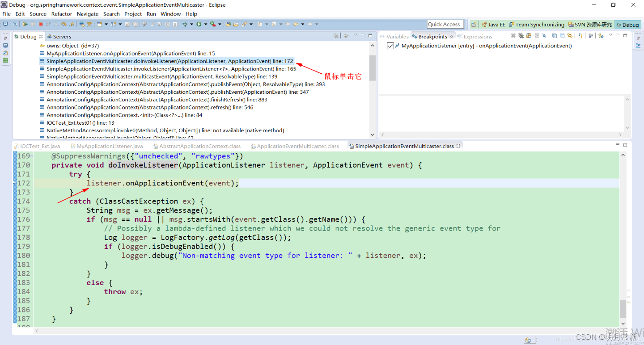
Task: Open the MyApplicationListener.java editor tab
Action: pyautogui.click(x=106, y=146)
